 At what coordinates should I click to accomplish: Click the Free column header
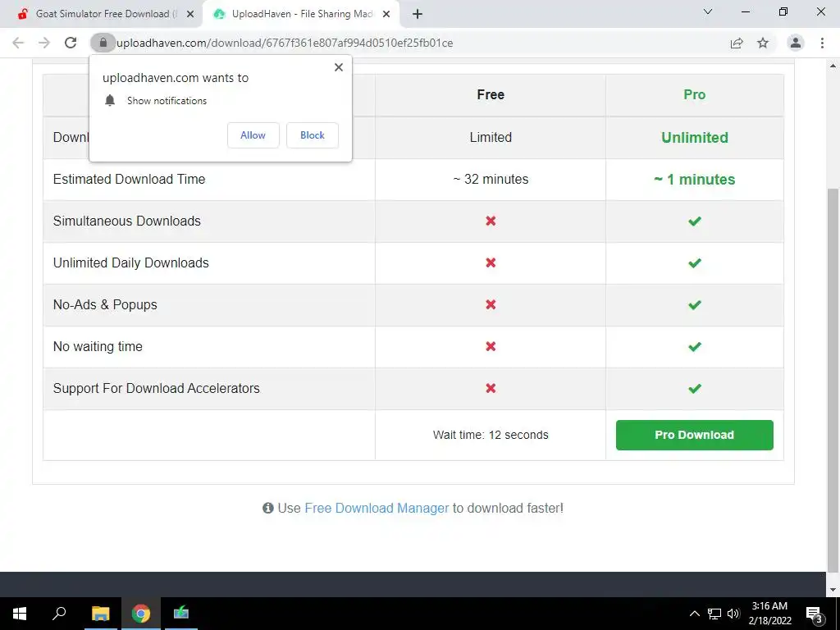click(x=491, y=95)
